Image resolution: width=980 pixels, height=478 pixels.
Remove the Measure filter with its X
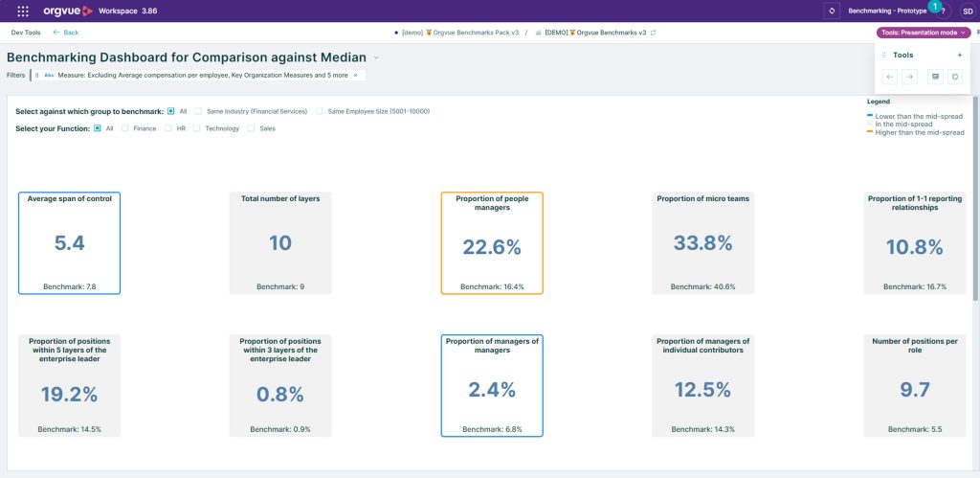[355, 75]
